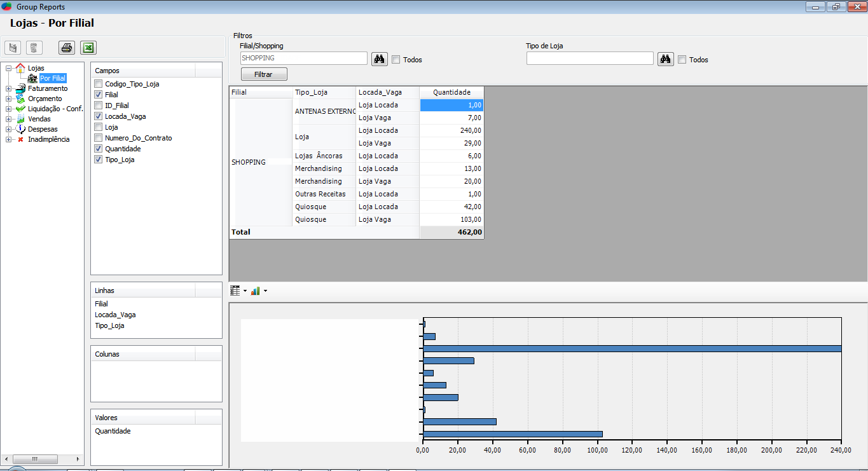This screenshot has height=471, width=868.
Task: Check Todos for Filial/Shopping filter
Action: click(x=396, y=60)
